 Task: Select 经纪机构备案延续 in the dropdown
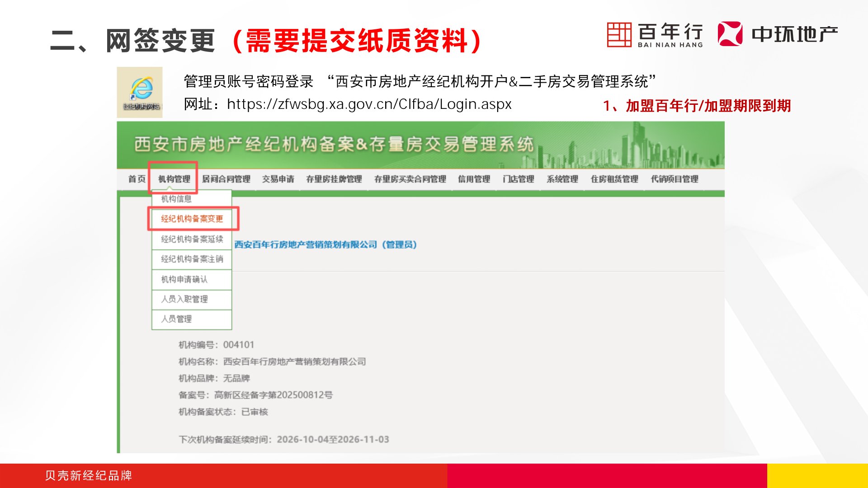coord(192,239)
